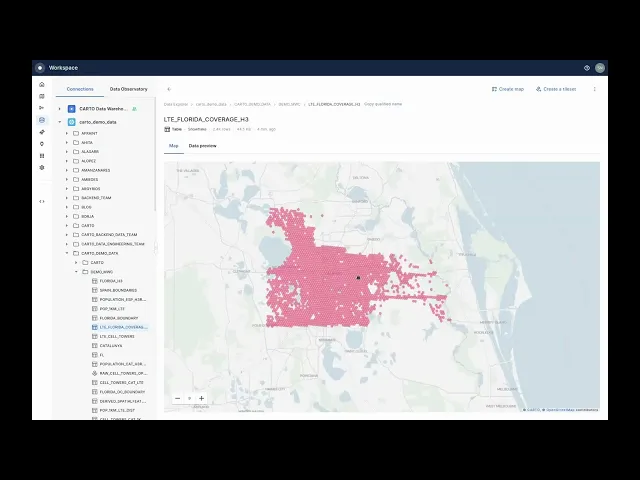Collapse the DEMO_WWC folder
The image size is (640, 480).
pyautogui.click(x=76, y=271)
